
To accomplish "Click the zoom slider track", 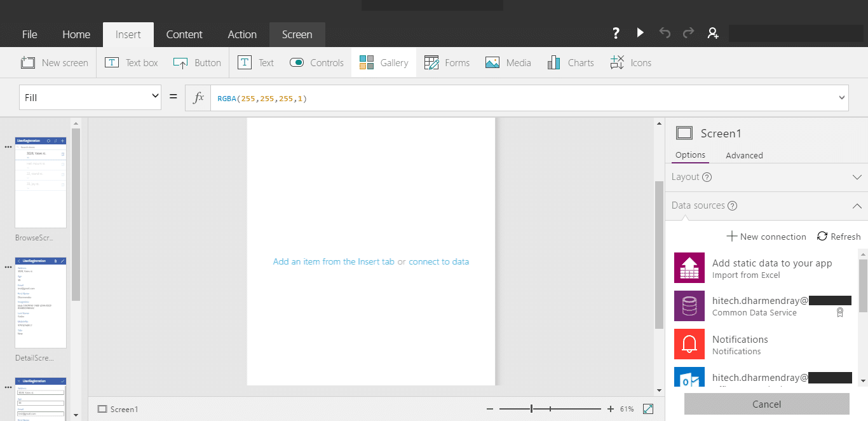I will pyautogui.click(x=550, y=409).
